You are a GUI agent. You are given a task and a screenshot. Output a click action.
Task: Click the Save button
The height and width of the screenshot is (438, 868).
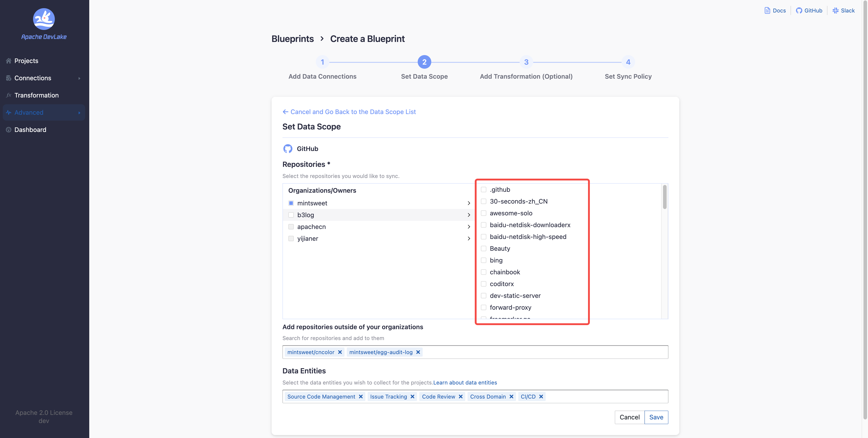[656, 417]
